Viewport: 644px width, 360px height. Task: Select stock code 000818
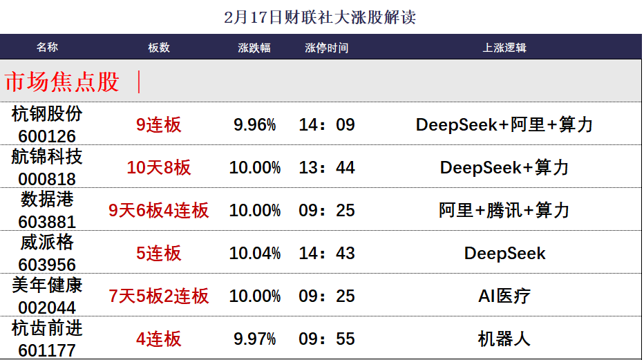pyautogui.click(x=47, y=180)
